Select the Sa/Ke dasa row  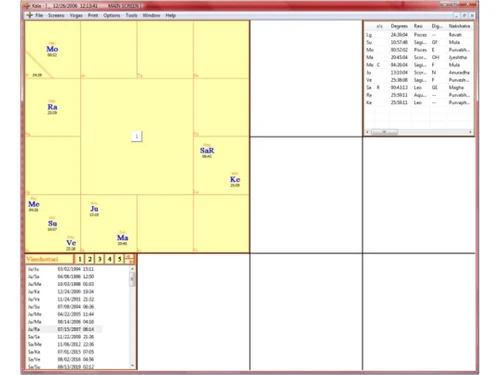(x=63, y=352)
